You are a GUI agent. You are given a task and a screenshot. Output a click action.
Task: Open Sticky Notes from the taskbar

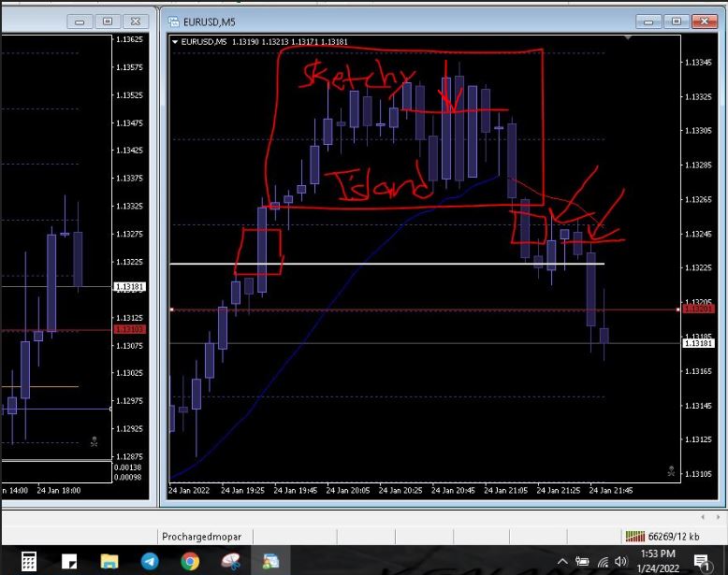point(69,561)
